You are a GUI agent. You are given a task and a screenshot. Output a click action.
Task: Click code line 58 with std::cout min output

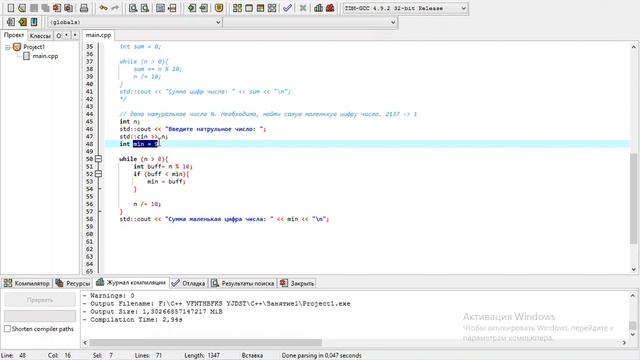coord(224,219)
